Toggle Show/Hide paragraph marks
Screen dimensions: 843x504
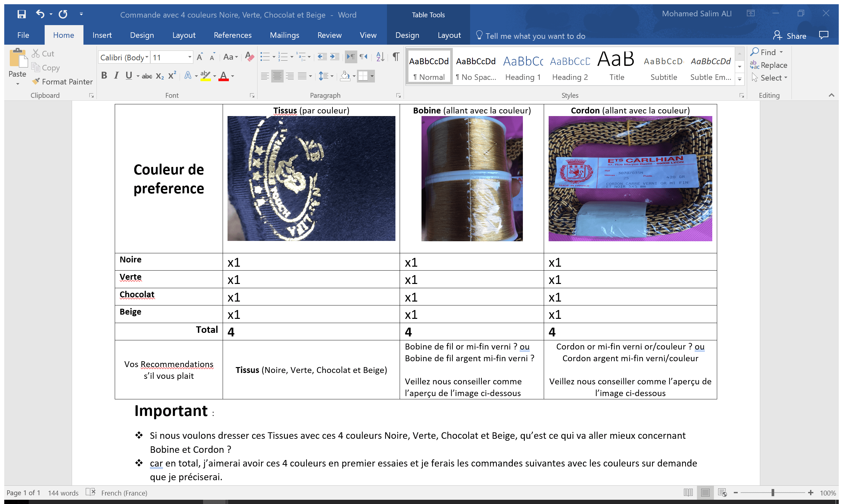tap(395, 57)
